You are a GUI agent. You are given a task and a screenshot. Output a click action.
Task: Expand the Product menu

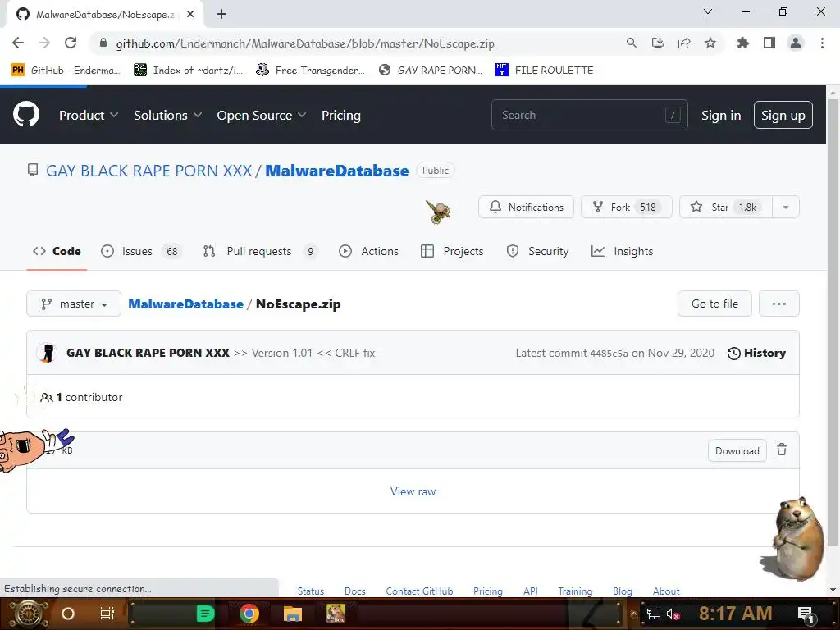pos(89,115)
